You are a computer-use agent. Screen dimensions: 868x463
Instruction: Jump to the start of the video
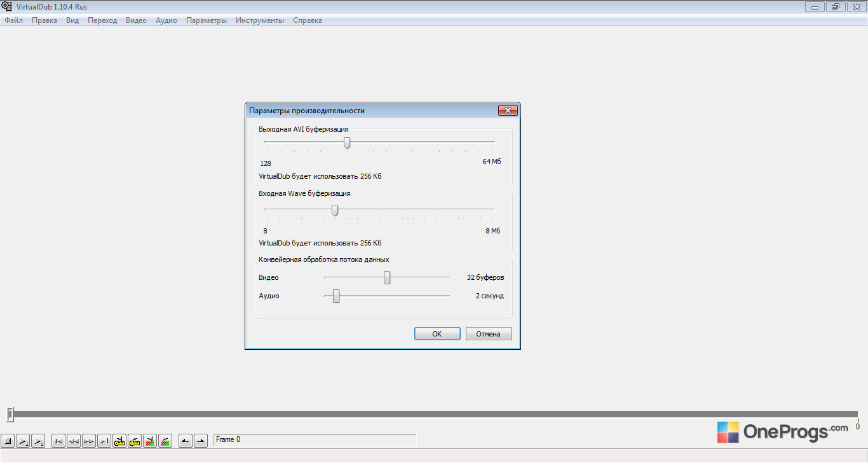(58, 441)
